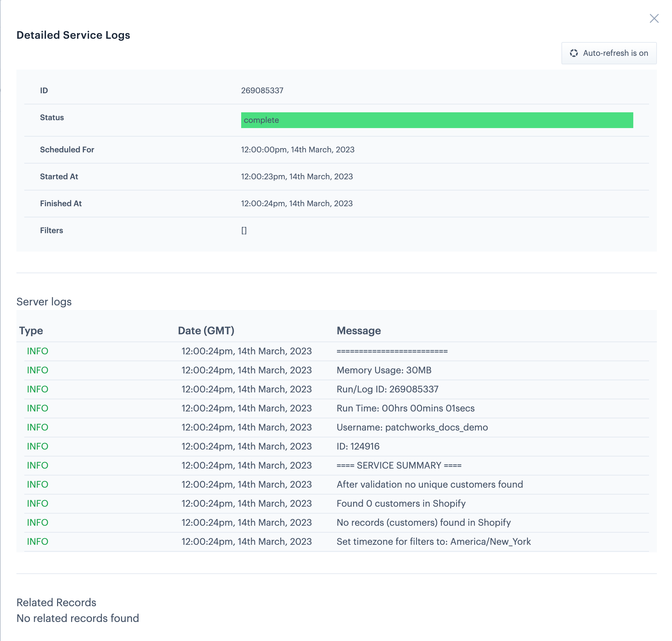Click the Run Time log message

click(x=405, y=408)
